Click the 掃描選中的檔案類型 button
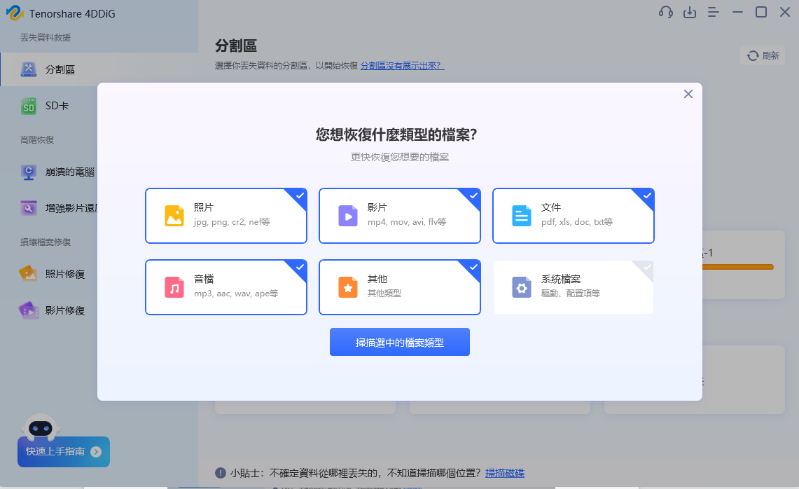 click(400, 342)
